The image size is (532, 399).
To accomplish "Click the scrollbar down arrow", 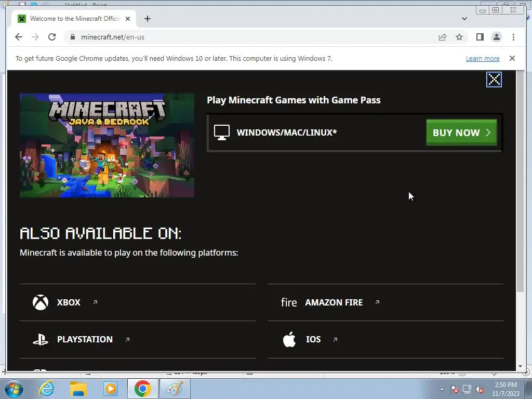I will [520, 366].
